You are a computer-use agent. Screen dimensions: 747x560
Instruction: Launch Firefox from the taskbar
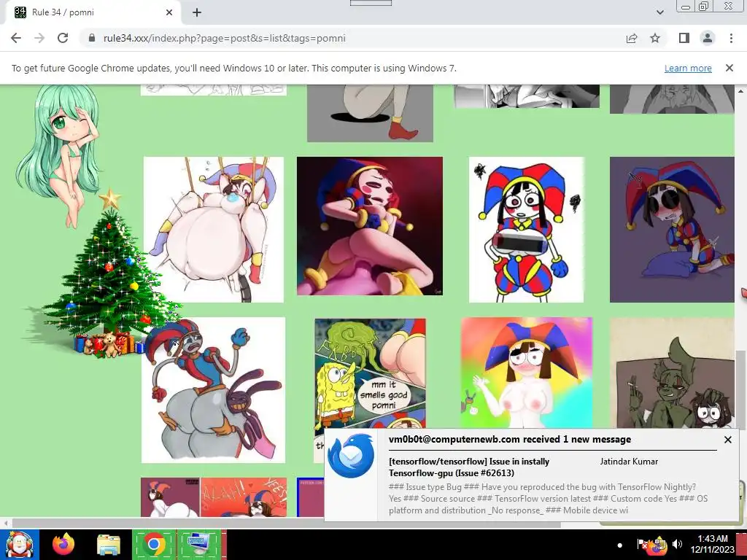coord(63,544)
